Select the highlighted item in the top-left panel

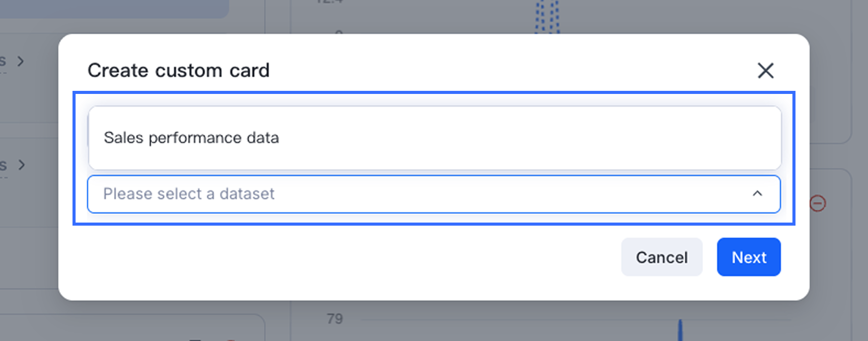112,8
